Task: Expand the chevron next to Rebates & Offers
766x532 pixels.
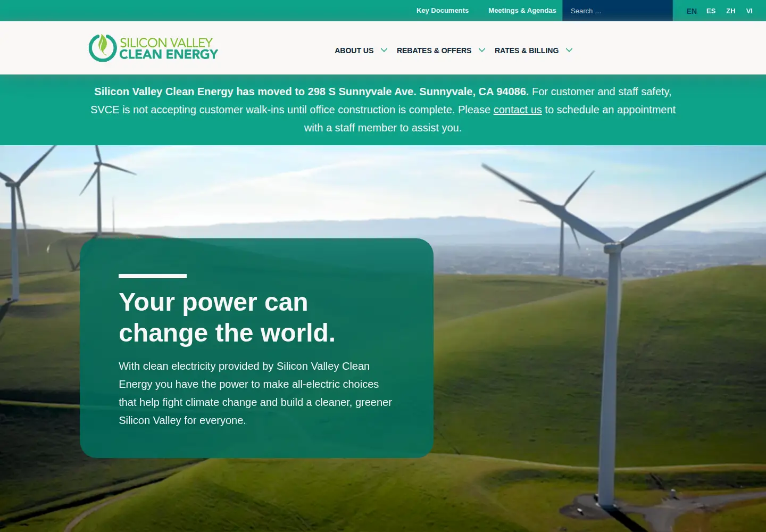Action: [x=482, y=50]
